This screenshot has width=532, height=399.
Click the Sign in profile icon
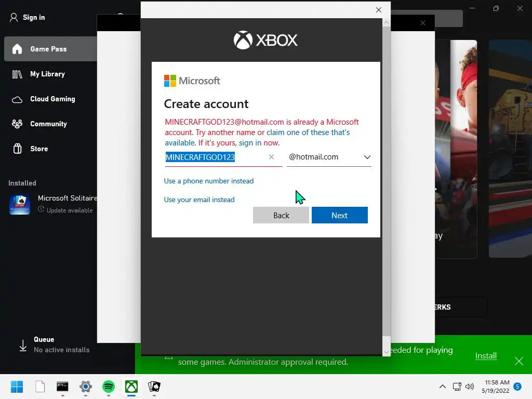pyautogui.click(x=14, y=17)
